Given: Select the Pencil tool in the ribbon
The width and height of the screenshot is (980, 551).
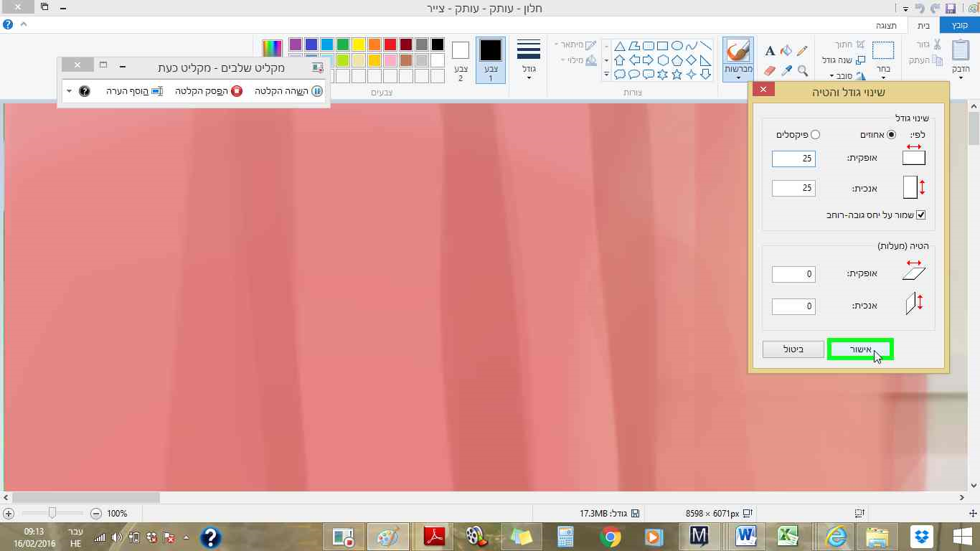Looking at the screenshot, I should (x=802, y=51).
